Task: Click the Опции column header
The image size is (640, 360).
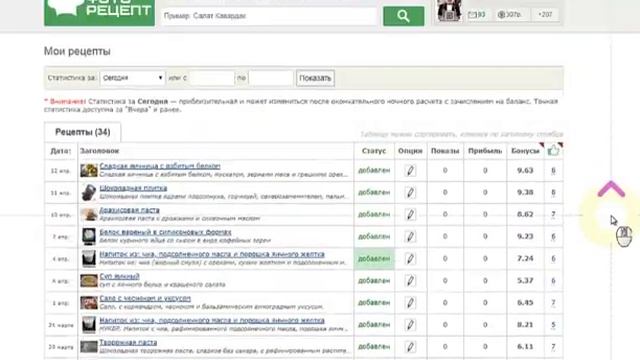Action: 411,151
